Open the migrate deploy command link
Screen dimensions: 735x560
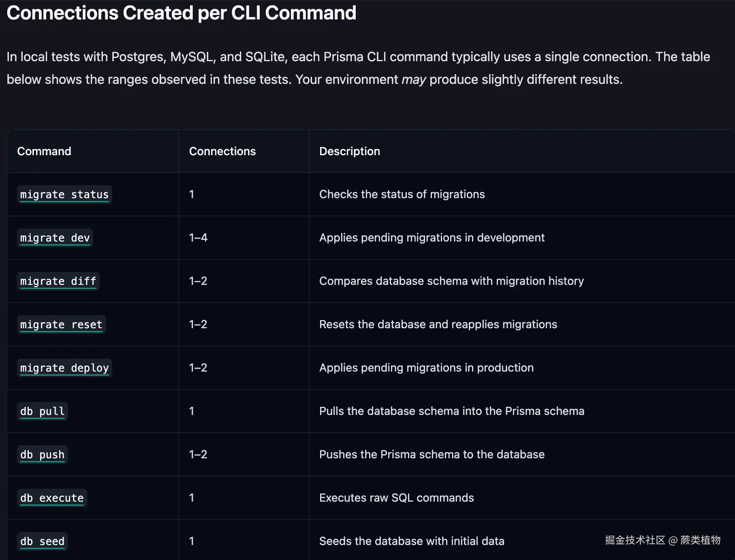coord(64,368)
